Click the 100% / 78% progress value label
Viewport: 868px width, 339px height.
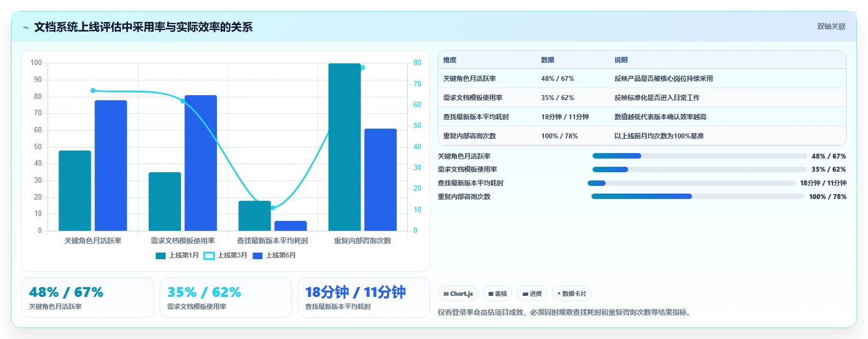(x=828, y=197)
